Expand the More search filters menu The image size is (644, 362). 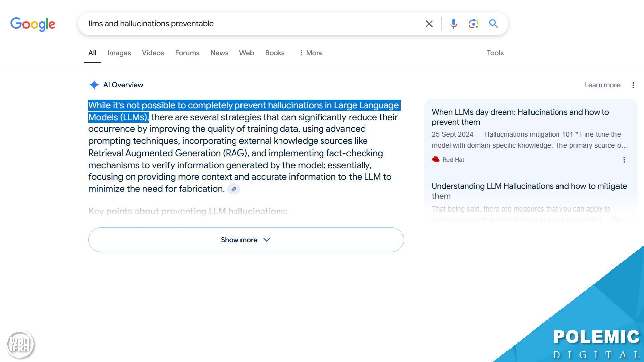point(311,53)
